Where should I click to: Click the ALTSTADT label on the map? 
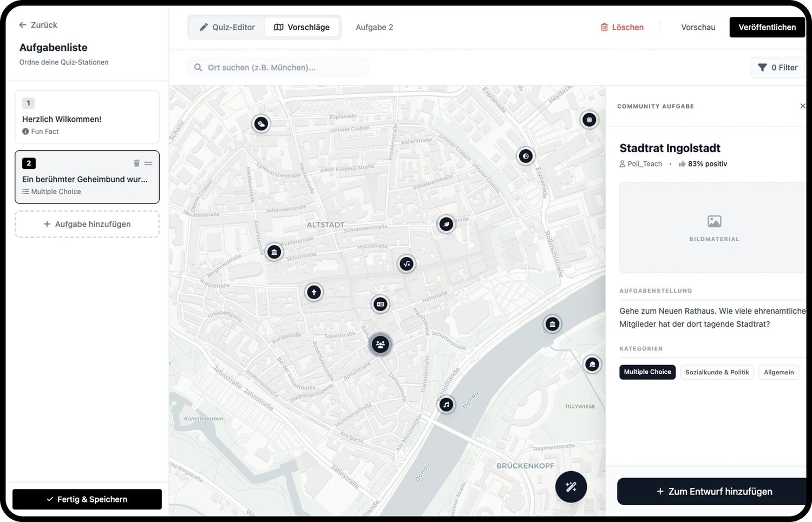coord(325,224)
